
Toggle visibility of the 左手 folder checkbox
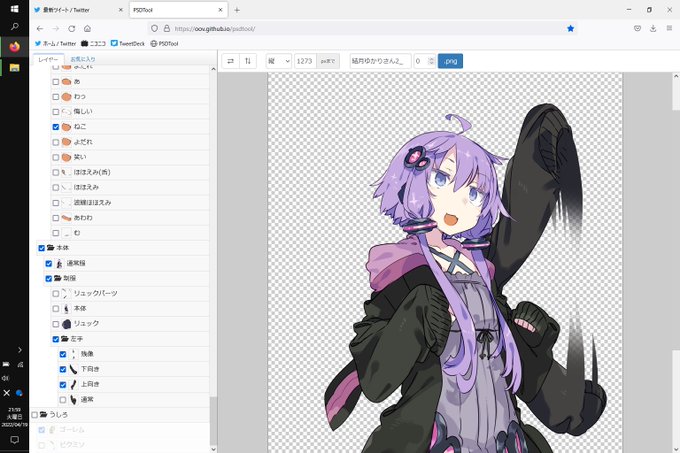(x=56, y=339)
